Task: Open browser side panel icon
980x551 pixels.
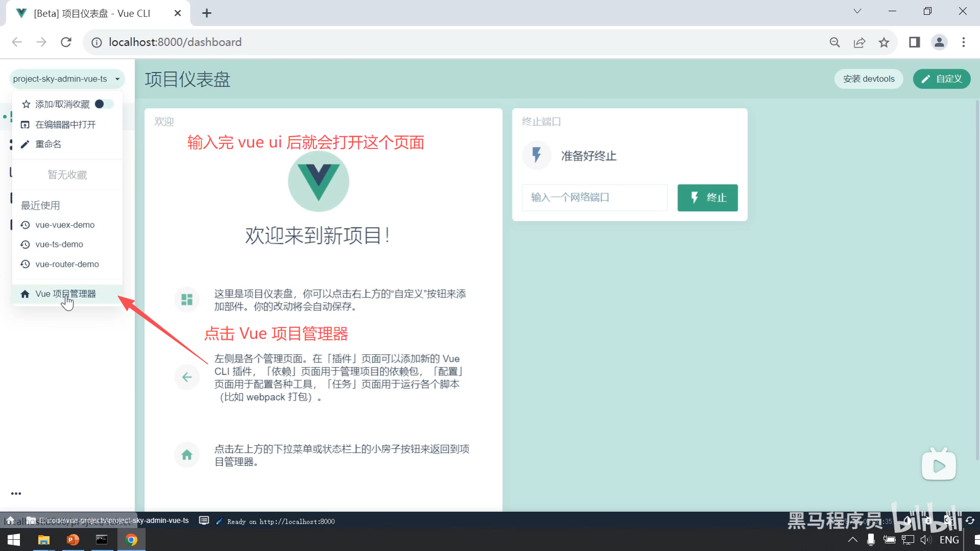Action: click(x=914, y=42)
